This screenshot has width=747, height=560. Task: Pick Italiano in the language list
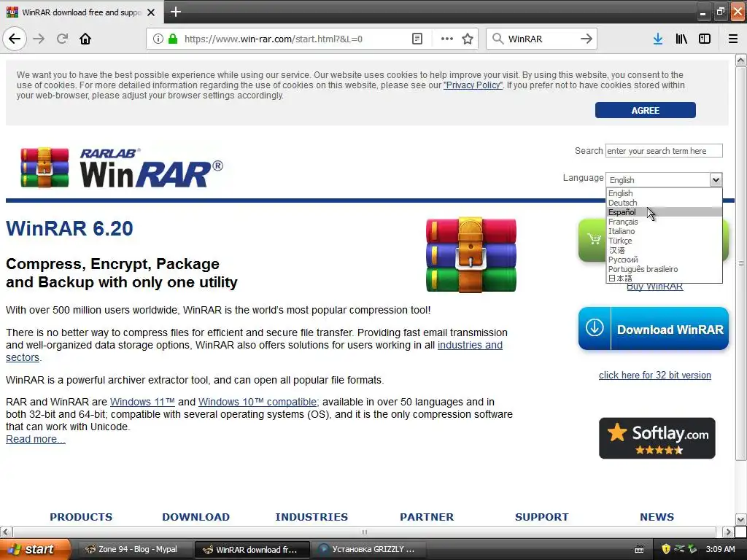(x=665, y=231)
